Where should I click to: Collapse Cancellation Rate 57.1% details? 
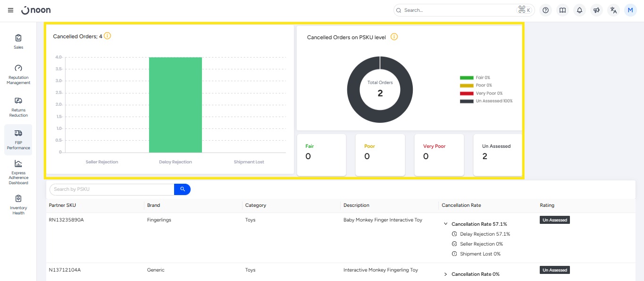[x=446, y=224]
